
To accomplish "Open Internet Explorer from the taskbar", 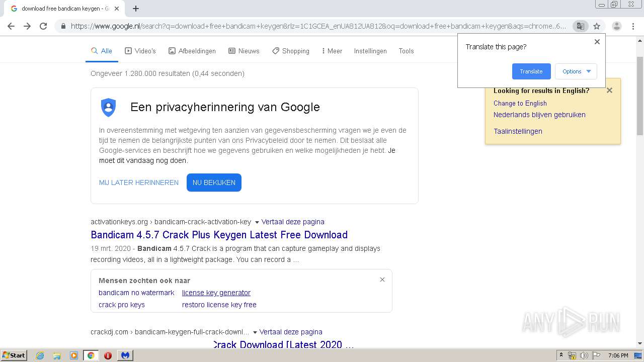I will point(40,355).
